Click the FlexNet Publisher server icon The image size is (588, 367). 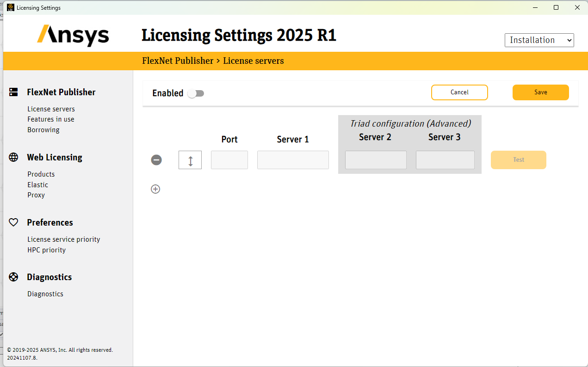pos(13,92)
